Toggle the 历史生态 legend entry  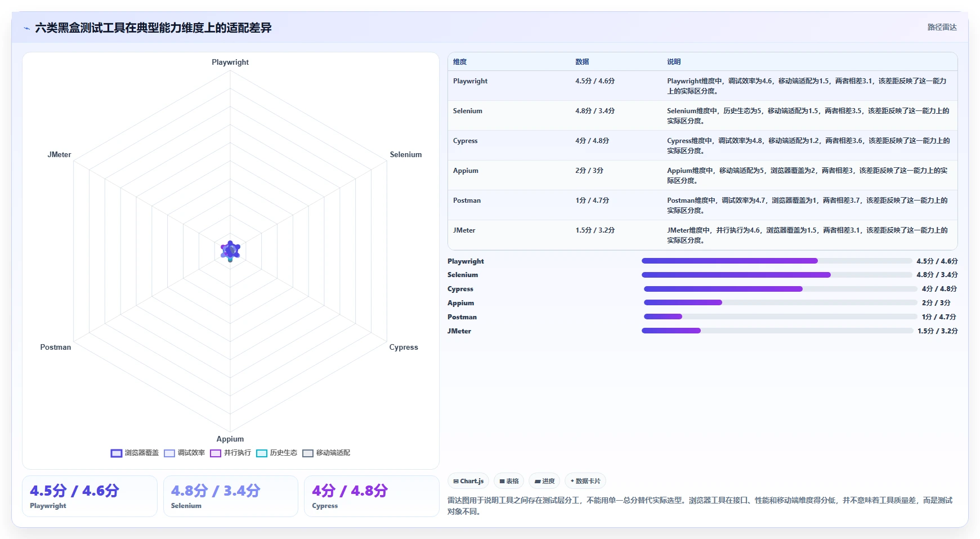click(x=276, y=453)
